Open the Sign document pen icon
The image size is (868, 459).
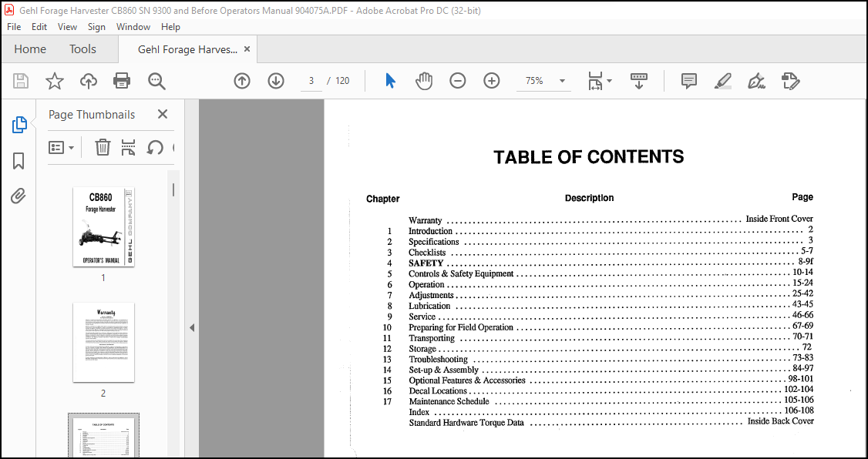[x=756, y=82]
